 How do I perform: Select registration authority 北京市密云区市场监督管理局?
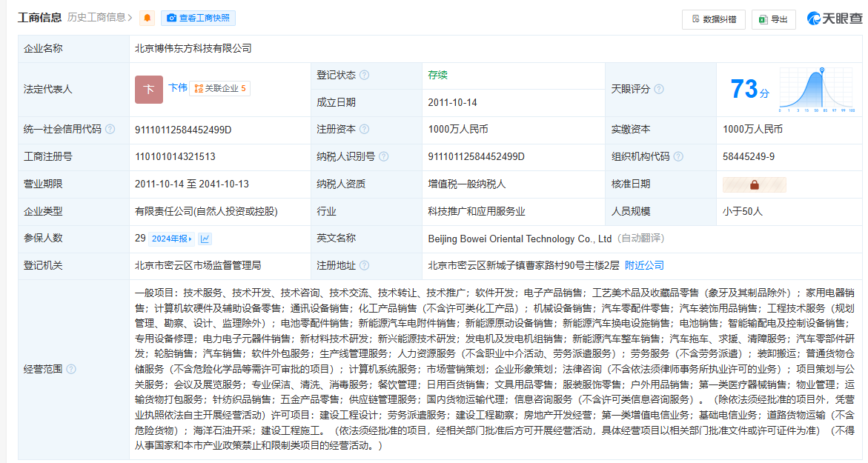point(198,265)
